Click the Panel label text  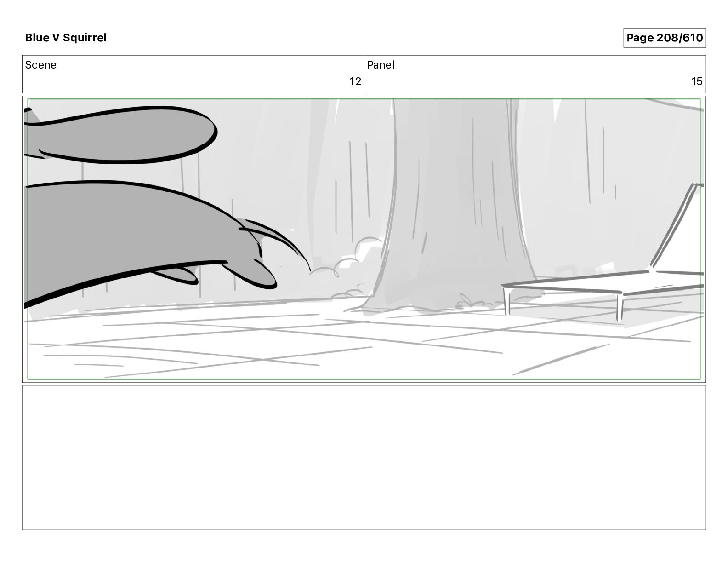tap(381, 65)
